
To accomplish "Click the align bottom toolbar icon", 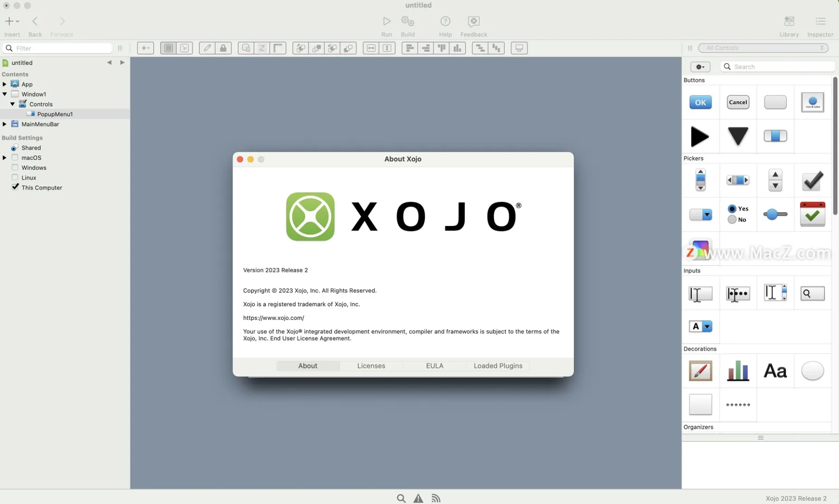I will [458, 48].
